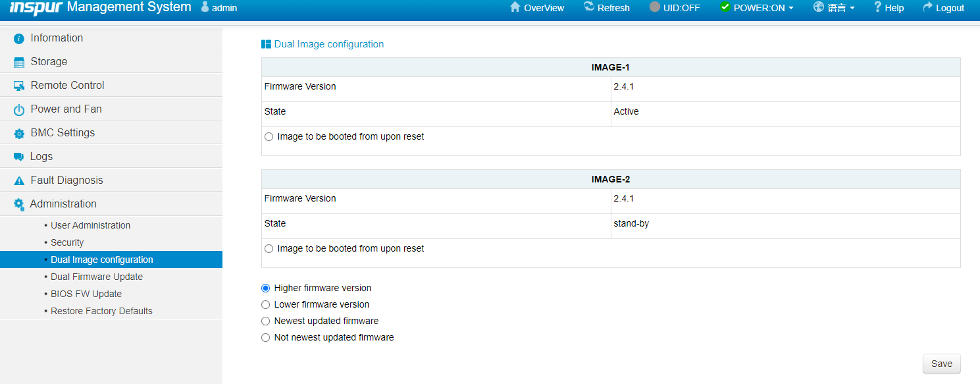Click the Save button
This screenshot has width=980, height=384.
coord(942,364)
